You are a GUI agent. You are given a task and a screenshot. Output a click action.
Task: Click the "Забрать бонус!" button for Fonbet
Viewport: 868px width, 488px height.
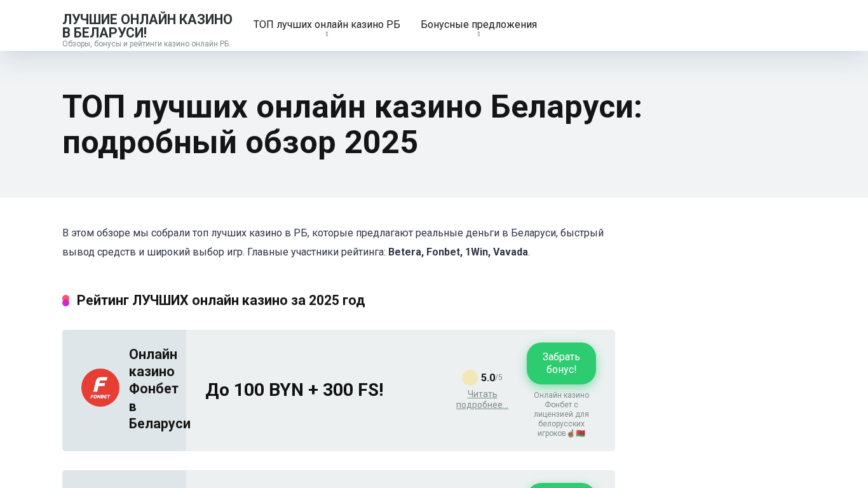[561, 363]
